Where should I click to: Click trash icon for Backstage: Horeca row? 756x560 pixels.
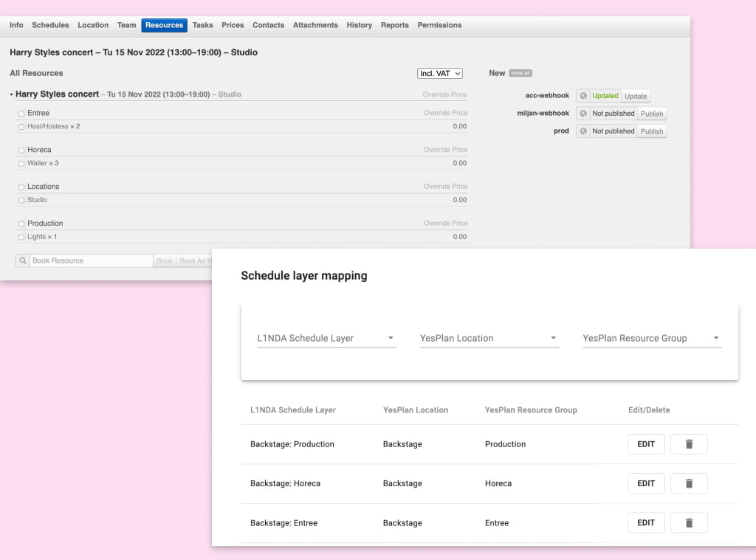click(689, 483)
